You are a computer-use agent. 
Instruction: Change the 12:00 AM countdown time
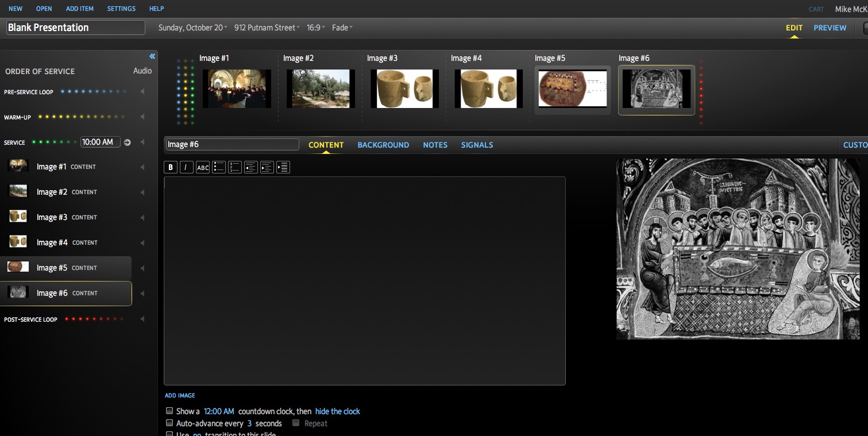pyautogui.click(x=219, y=411)
